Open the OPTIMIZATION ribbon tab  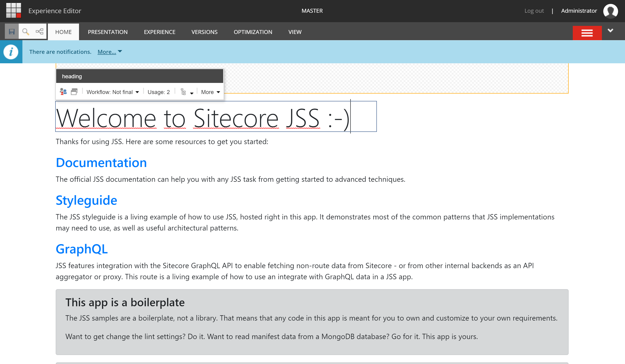(x=253, y=32)
